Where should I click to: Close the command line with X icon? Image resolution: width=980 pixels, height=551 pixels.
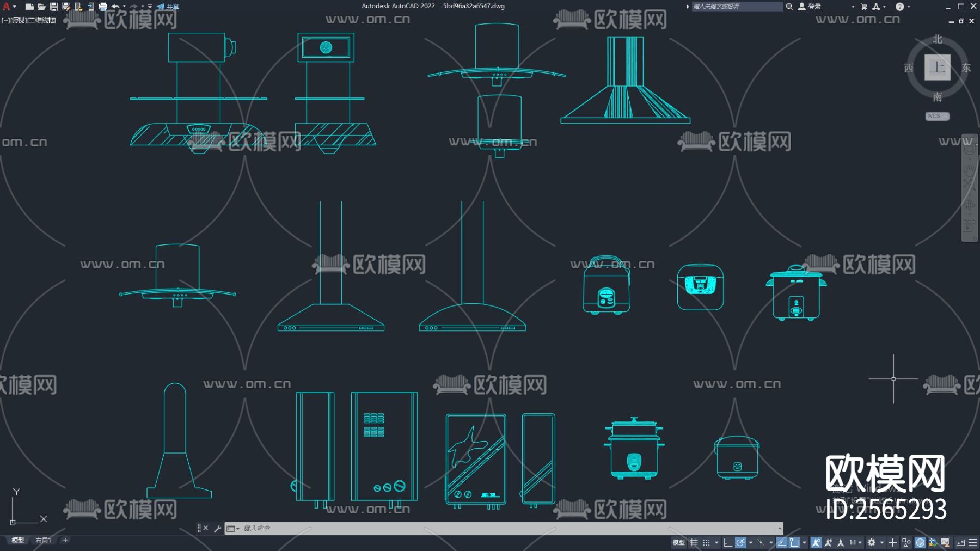[x=206, y=528]
